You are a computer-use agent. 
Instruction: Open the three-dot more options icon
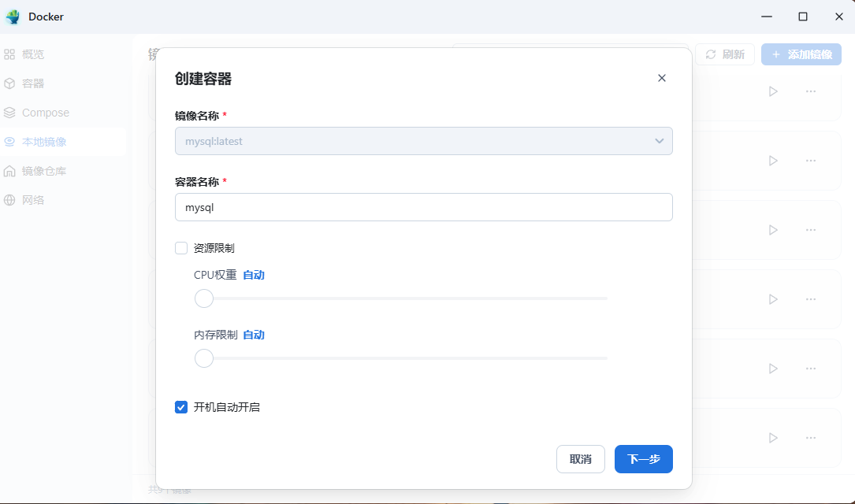tap(812, 91)
